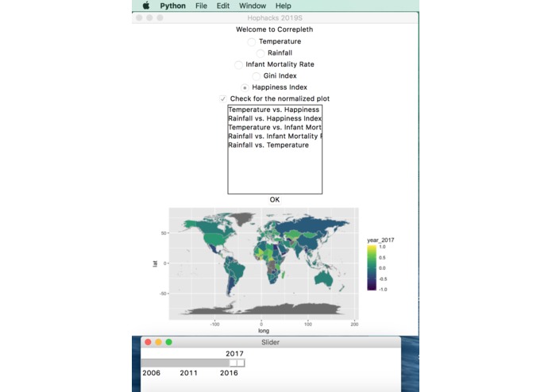Select 'Rainfall vs. Infant Mortality' list entry

[275, 136]
